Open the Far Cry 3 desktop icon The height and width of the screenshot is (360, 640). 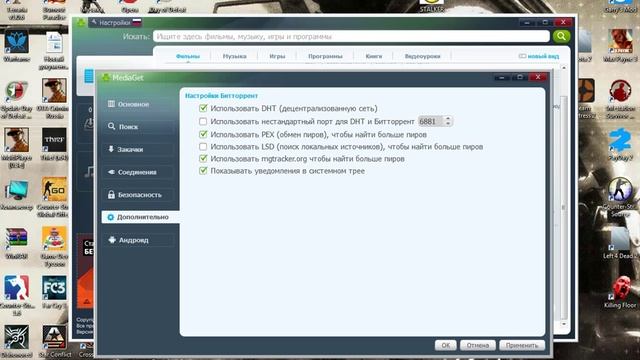[x=54, y=291]
